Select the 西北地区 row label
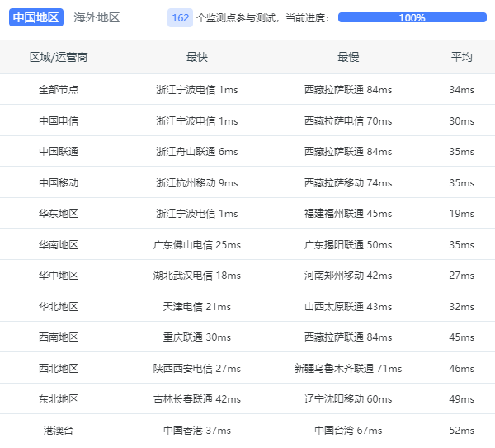The width and height of the screenshot is (495, 448). pos(59,369)
